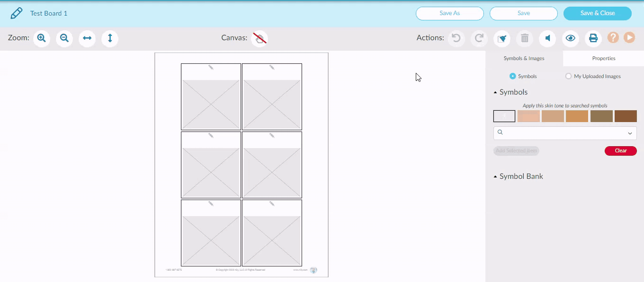Choose the first white skin tone swatch

[x=504, y=116]
